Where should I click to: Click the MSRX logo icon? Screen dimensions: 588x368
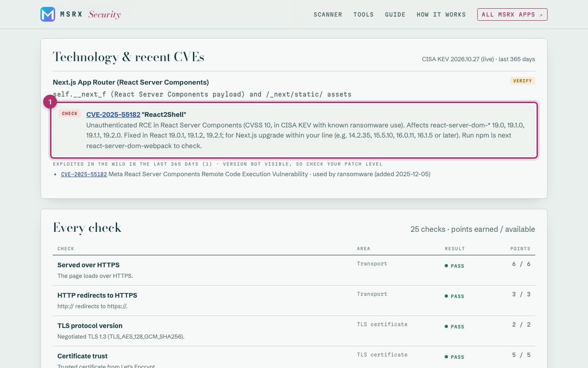click(48, 14)
